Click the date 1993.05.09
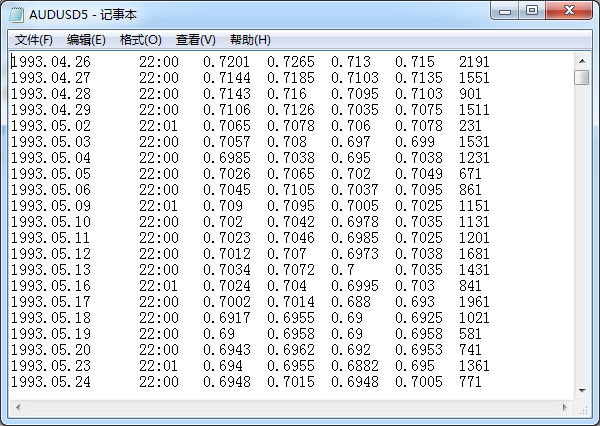600x426 pixels. click(x=51, y=206)
